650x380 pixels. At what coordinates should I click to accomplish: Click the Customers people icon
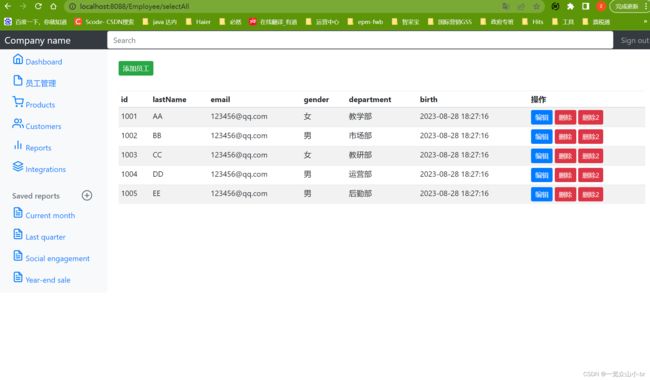point(18,123)
